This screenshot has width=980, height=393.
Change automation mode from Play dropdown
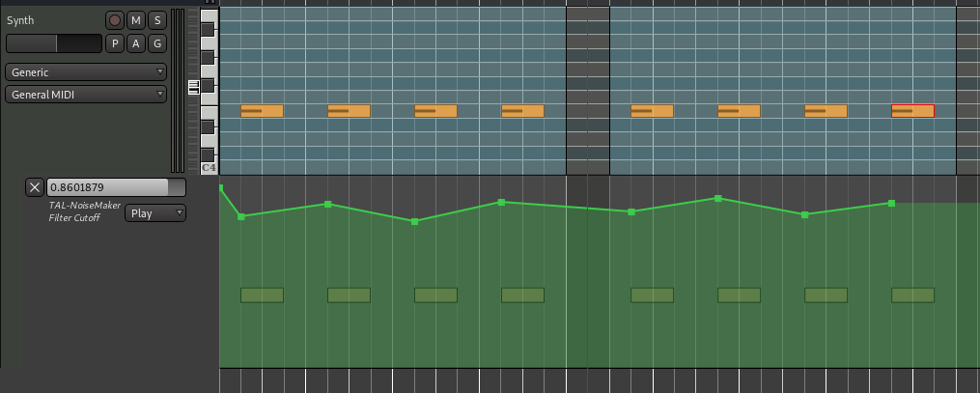click(154, 213)
